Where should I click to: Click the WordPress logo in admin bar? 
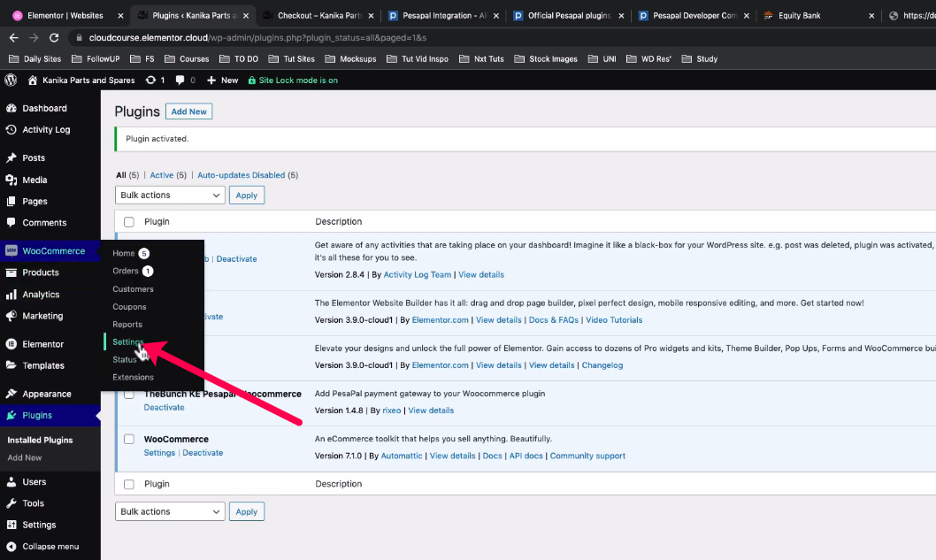11,80
